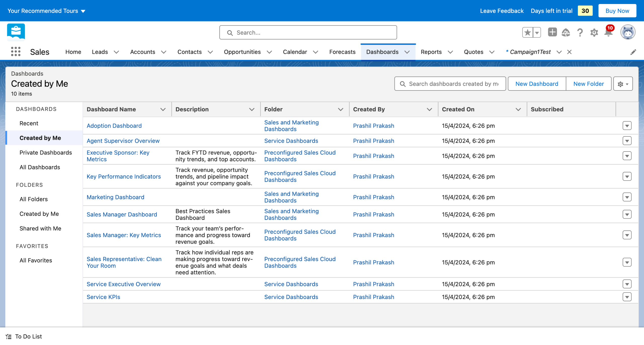644x345 pixels.
Task: Open the favorites list dropdown arrow
Action: point(537,32)
